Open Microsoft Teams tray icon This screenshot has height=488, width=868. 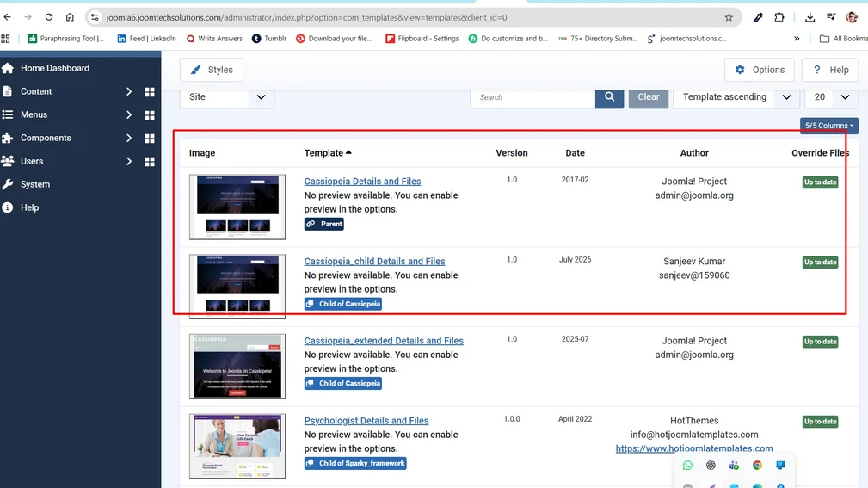(734, 466)
